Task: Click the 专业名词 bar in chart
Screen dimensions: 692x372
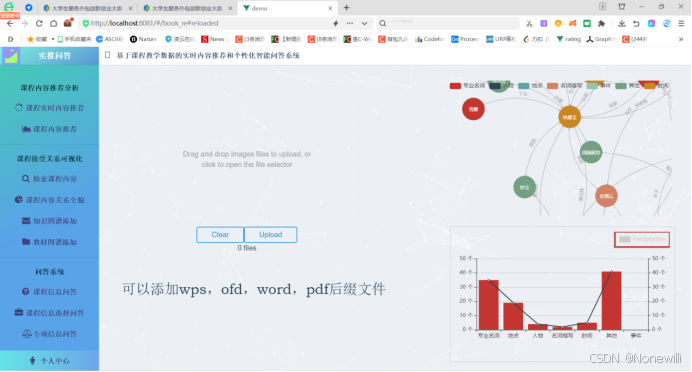Action: click(x=489, y=305)
